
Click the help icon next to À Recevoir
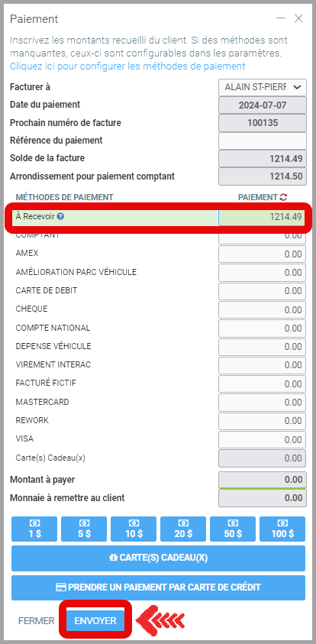tap(60, 216)
